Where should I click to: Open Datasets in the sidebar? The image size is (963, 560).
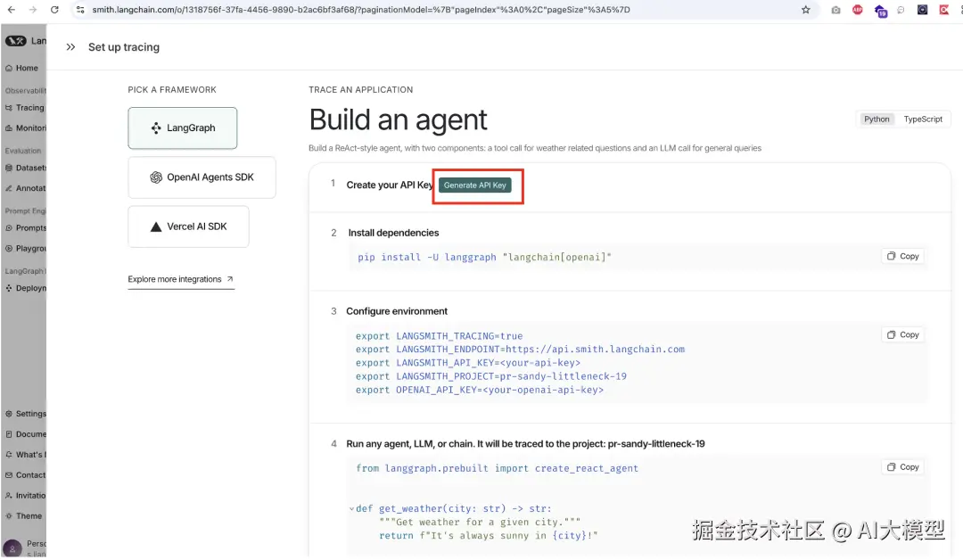tap(25, 168)
